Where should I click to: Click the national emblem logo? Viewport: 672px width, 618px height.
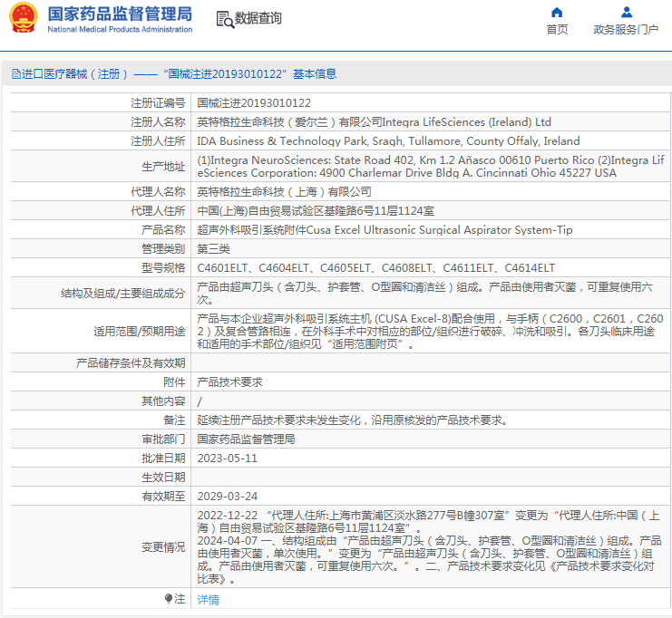(24, 17)
